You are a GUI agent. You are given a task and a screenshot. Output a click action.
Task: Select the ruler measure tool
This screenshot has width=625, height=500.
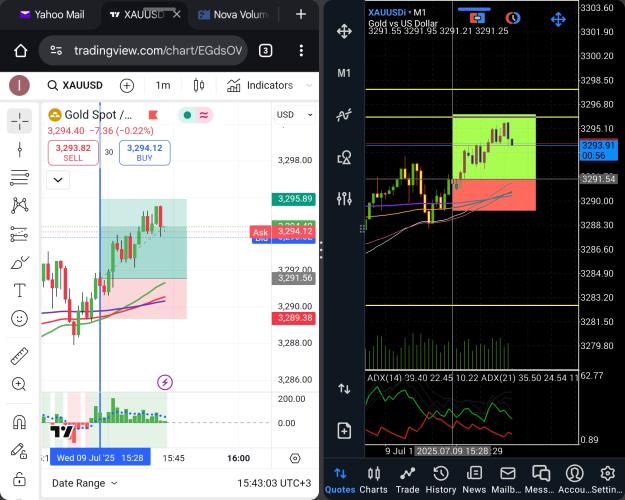pyautogui.click(x=20, y=356)
